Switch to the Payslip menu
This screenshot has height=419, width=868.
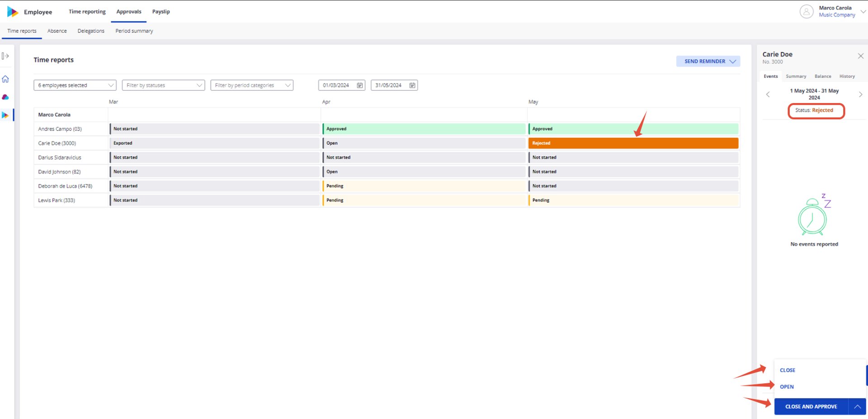point(161,12)
